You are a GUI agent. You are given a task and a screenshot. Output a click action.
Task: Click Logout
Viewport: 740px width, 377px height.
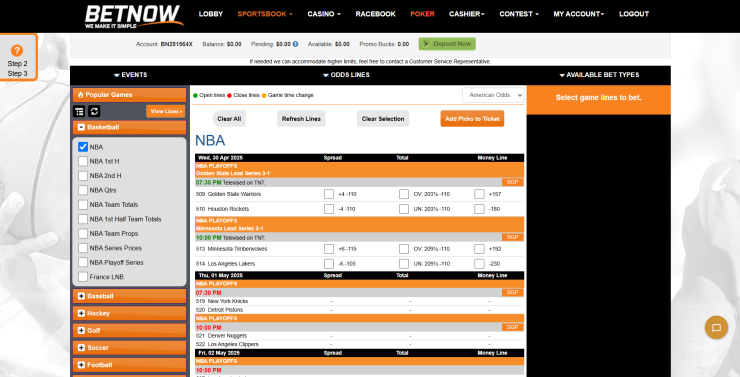coord(634,14)
